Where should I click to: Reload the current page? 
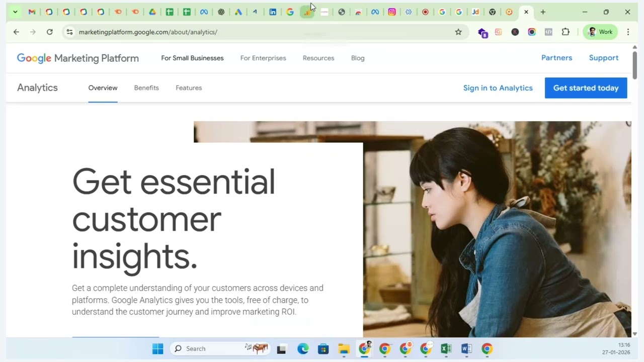[49, 32]
